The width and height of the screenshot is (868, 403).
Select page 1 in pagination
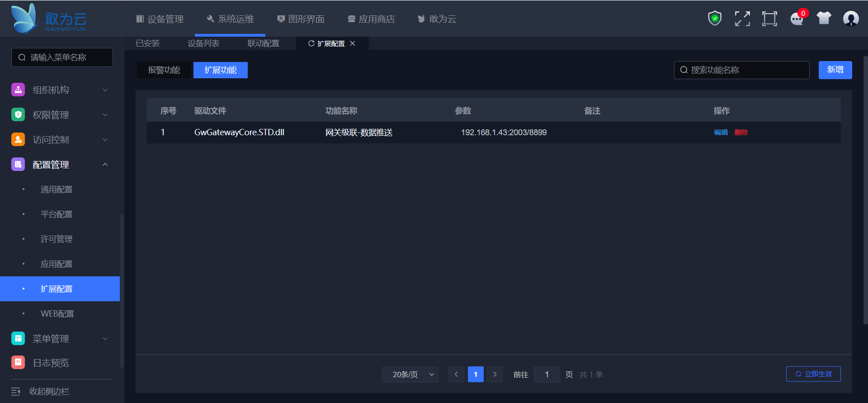pyautogui.click(x=476, y=375)
